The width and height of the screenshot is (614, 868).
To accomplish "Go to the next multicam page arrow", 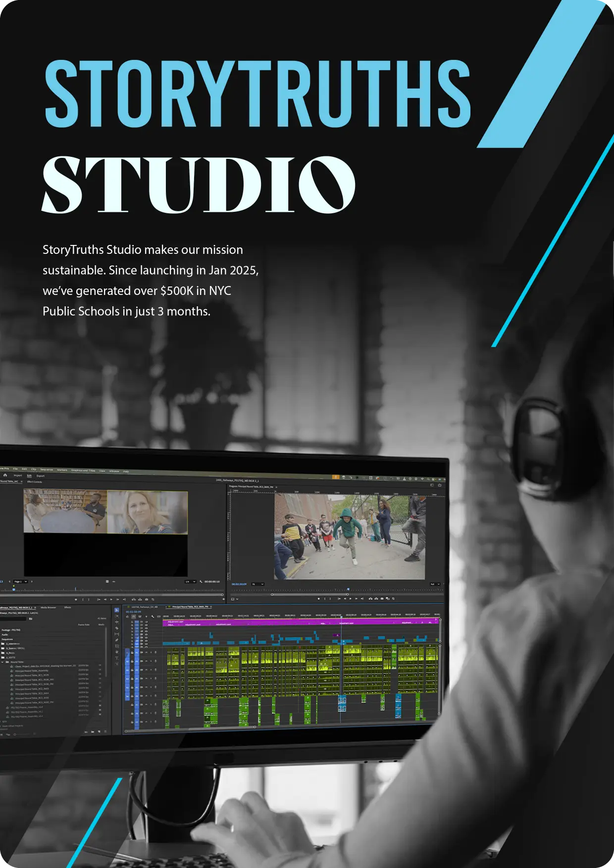I will pos(32,581).
